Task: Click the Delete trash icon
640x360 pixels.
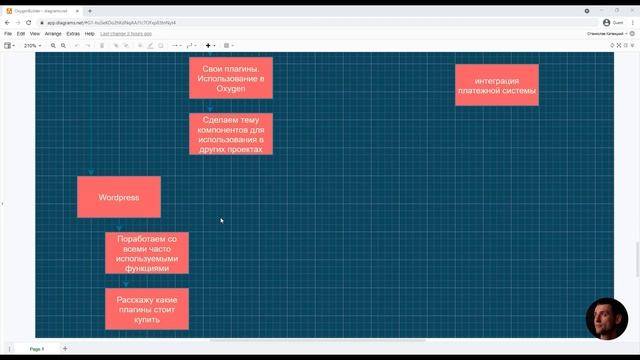Action: point(102,46)
